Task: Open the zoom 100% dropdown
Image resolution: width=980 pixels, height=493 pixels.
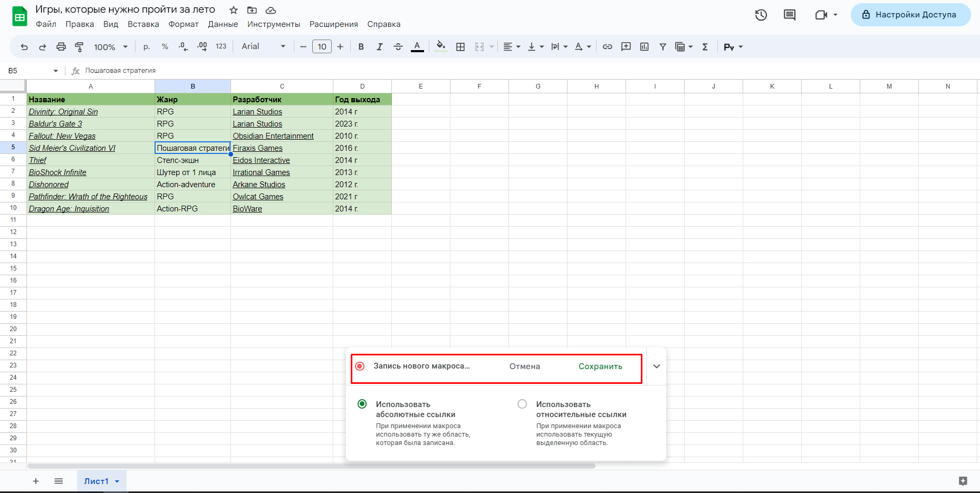Action: pos(111,47)
